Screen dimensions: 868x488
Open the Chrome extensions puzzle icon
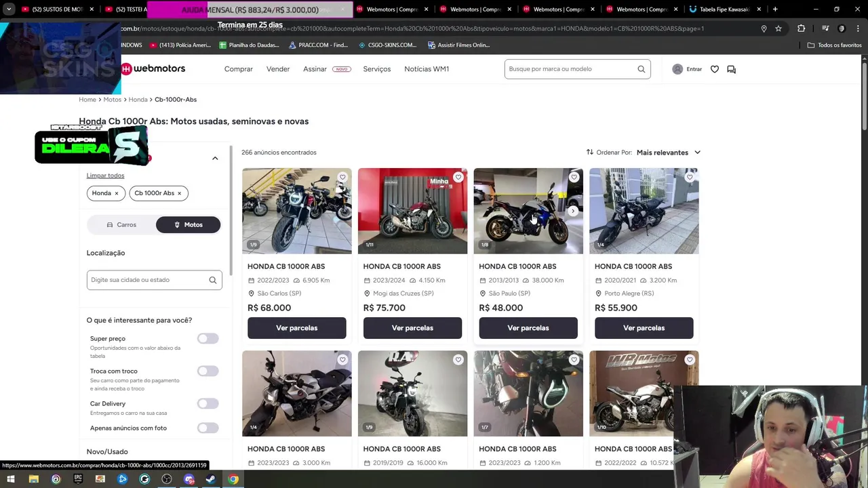click(802, 28)
